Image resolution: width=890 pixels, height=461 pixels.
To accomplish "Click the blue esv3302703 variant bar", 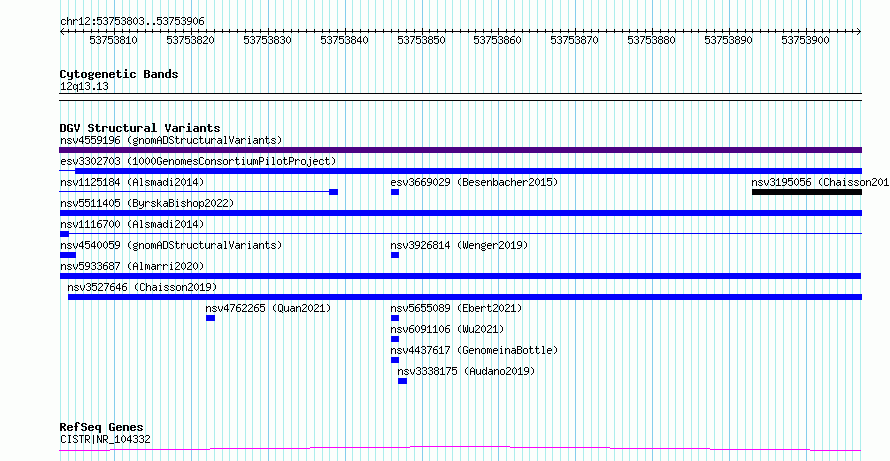I will pos(468,171).
